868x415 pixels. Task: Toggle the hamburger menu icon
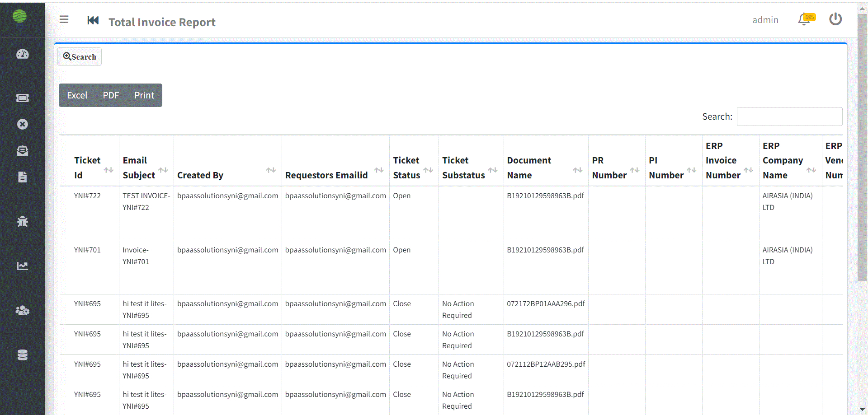coord(64,19)
